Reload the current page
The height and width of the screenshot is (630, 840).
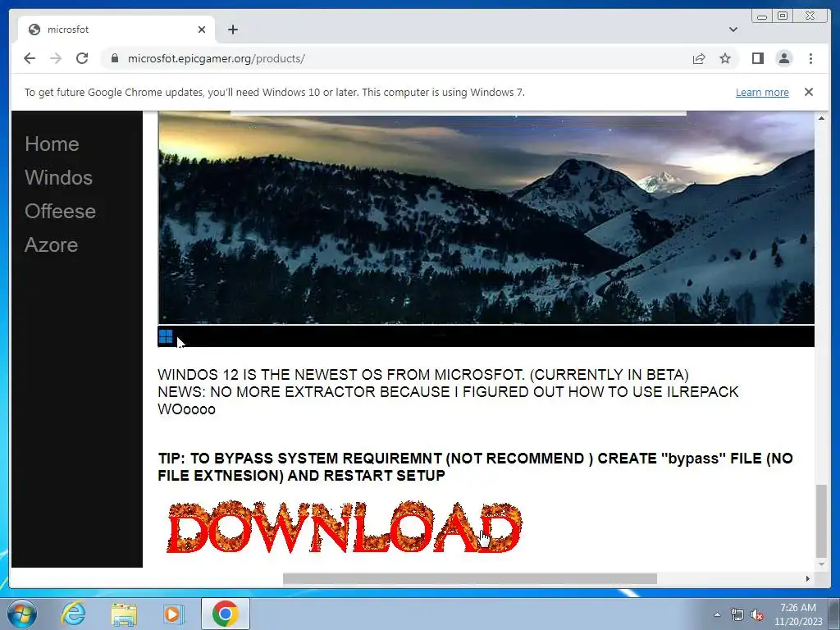pos(82,58)
